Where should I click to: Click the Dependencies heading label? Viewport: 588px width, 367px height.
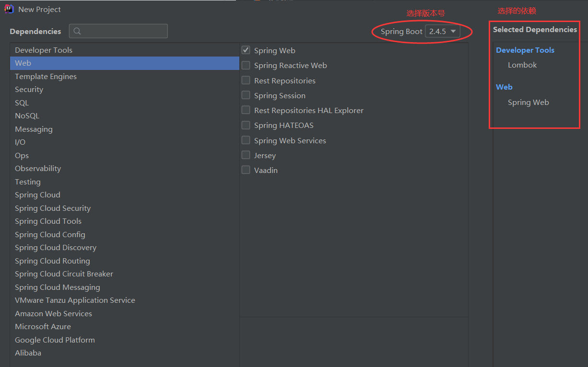(35, 32)
